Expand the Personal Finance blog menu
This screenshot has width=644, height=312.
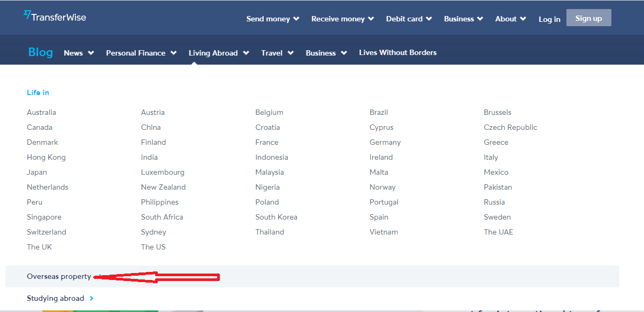[x=141, y=53]
